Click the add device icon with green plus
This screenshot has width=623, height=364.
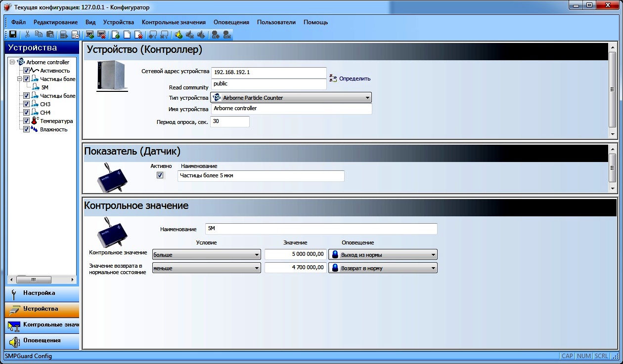pos(90,35)
